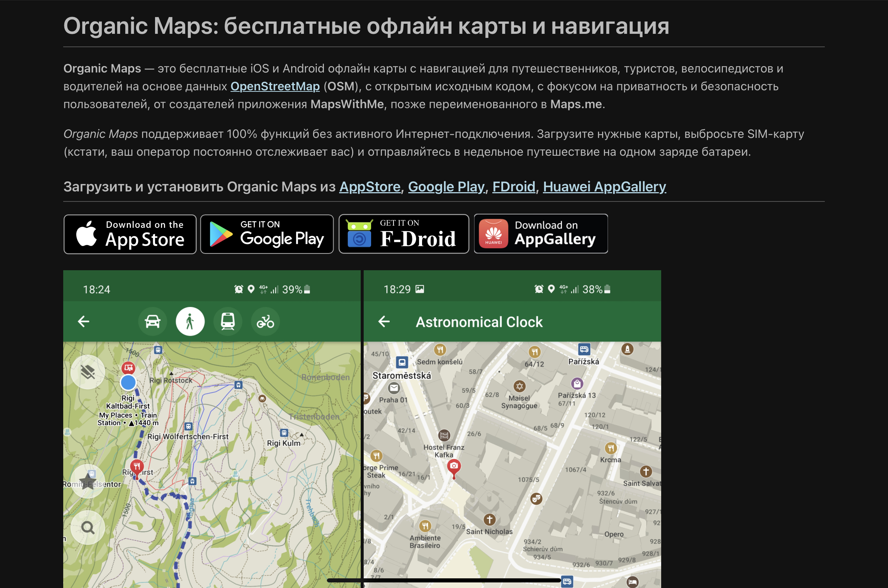Click the Prague map screenshot thumbnail
This screenshot has width=888, height=588.
[512, 429]
